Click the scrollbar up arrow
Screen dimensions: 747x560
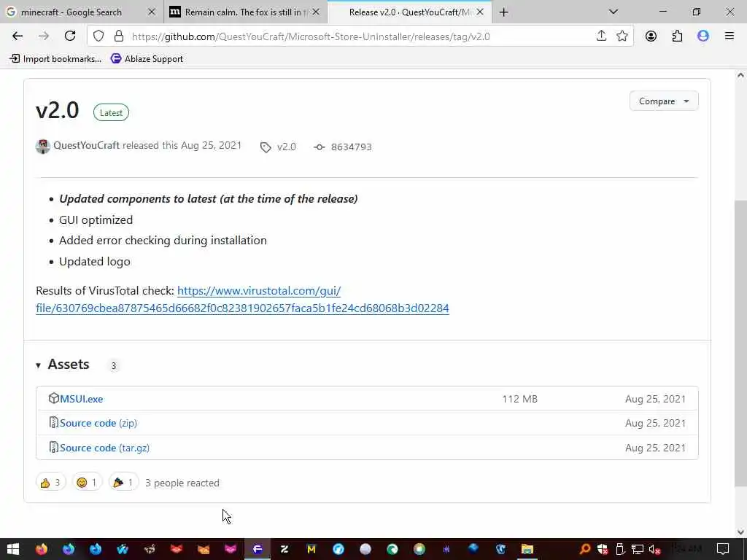pos(740,75)
